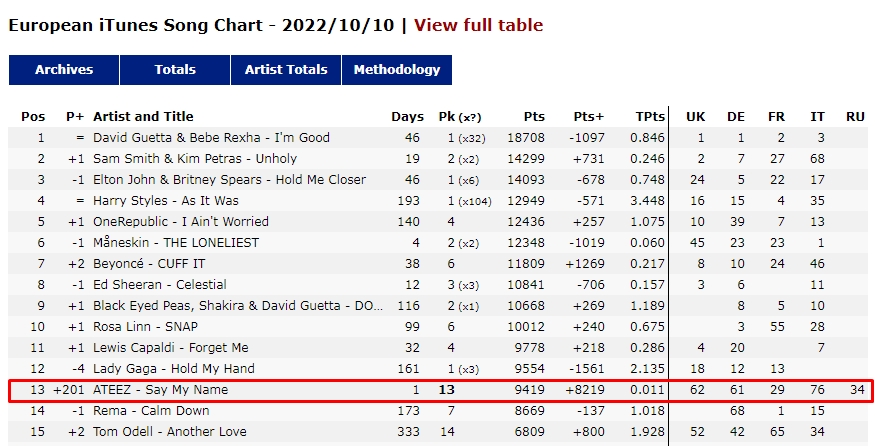Click the Artist and Title header
Image resolution: width=875 pixels, height=446 pixels.
point(143,117)
